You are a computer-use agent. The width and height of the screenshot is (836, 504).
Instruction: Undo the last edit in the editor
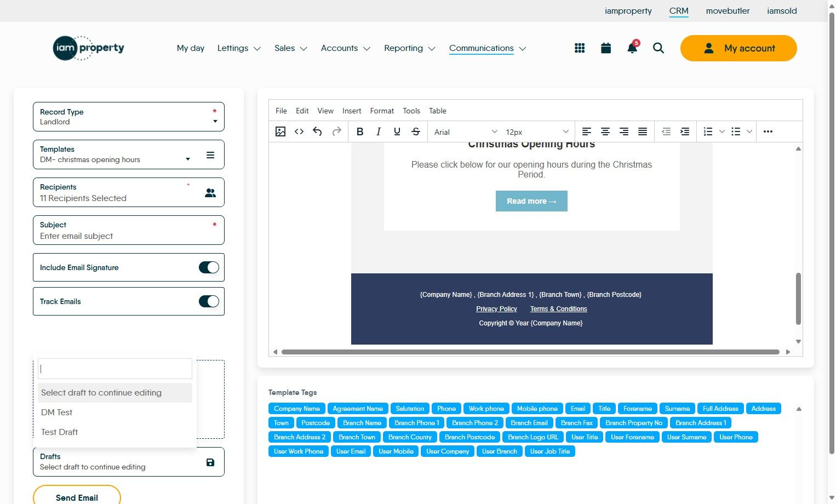point(318,131)
